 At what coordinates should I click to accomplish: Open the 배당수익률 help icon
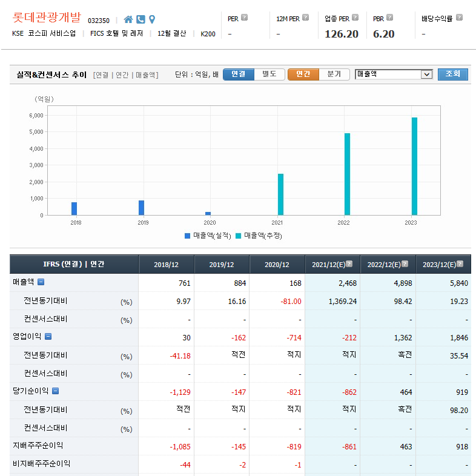pyautogui.click(x=459, y=18)
